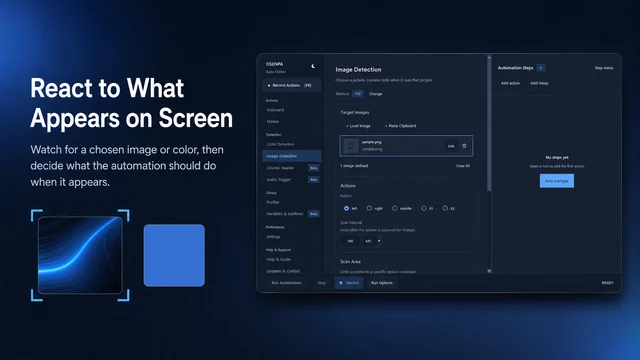Click the Image Detection scrollbar thumb
Screen dimensions: 640x360
[489, 126]
